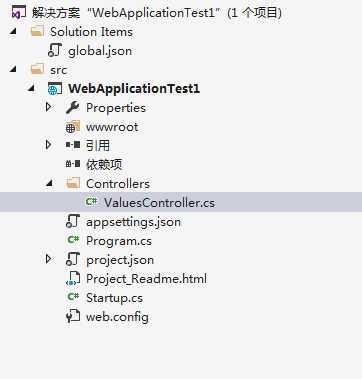Collapse the Solution Items folder
The image size is (362, 379).
coord(14,32)
